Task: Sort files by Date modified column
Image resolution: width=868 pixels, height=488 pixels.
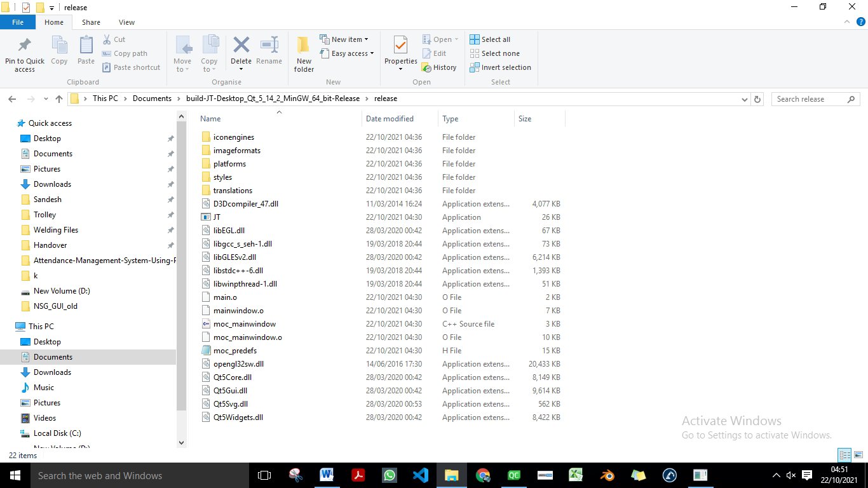Action: [x=390, y=119]
